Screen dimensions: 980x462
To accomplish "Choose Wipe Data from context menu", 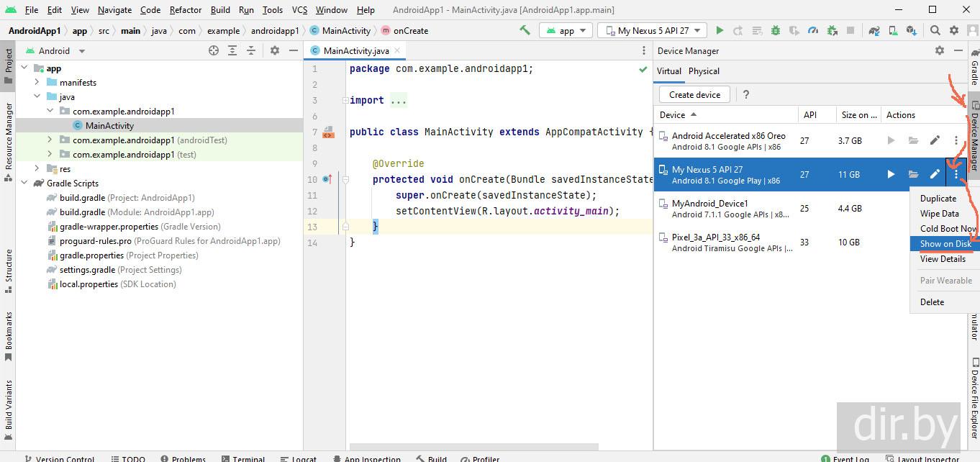I will tap(939, 214).
